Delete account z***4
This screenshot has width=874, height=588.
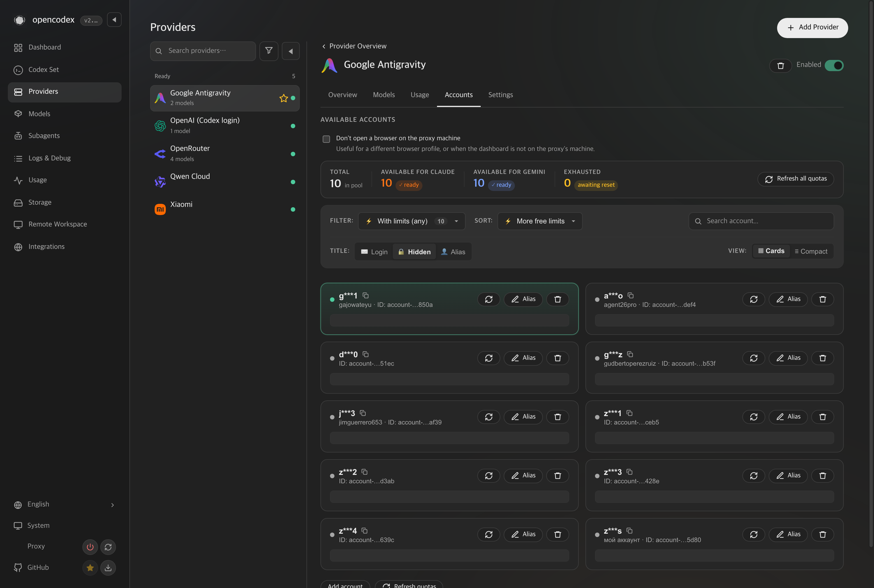[x=557, y=534]
